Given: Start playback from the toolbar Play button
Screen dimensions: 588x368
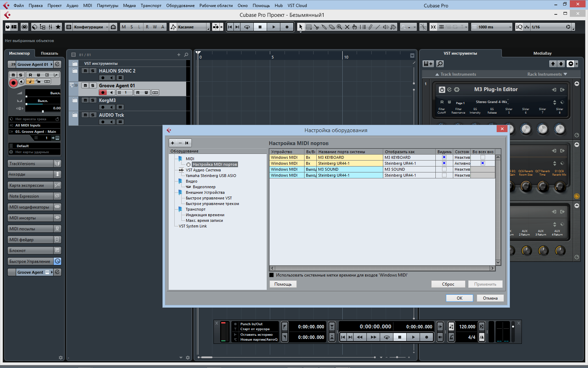Looking at the screenshot, I should [x=274, y=27].
